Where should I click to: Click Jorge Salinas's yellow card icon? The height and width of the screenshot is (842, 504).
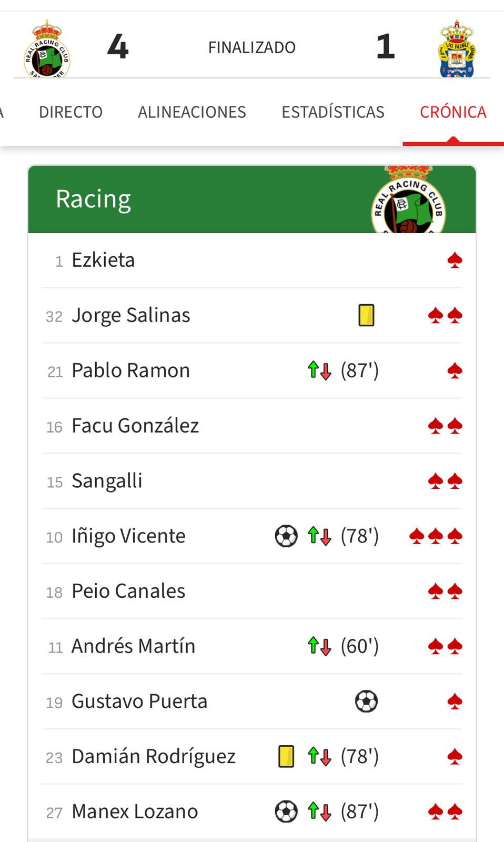366,316
